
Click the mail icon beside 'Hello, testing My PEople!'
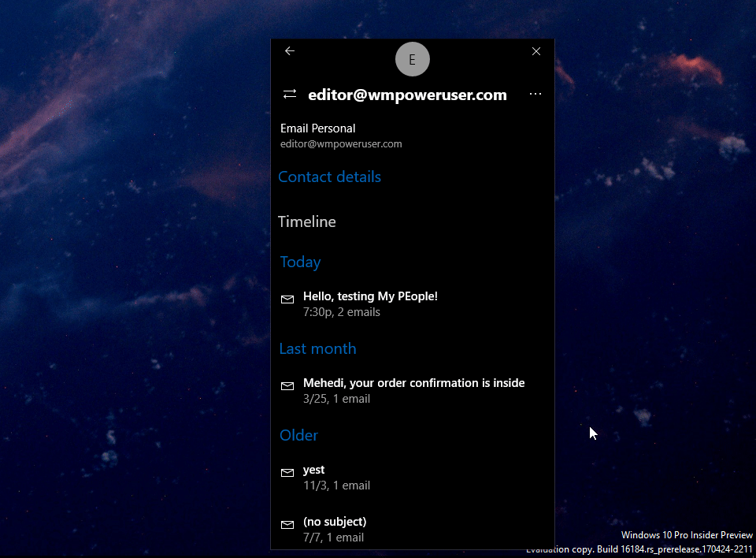pyautogui.click(x=287, y=299)
